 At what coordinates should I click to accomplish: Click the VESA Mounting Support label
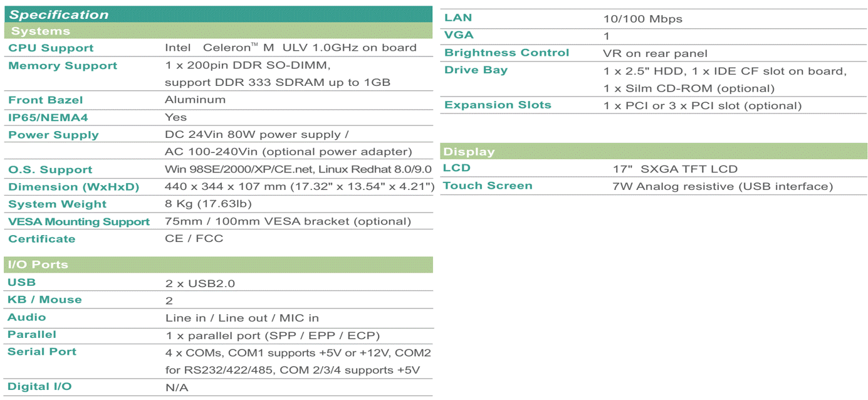(x=79, y=222)
